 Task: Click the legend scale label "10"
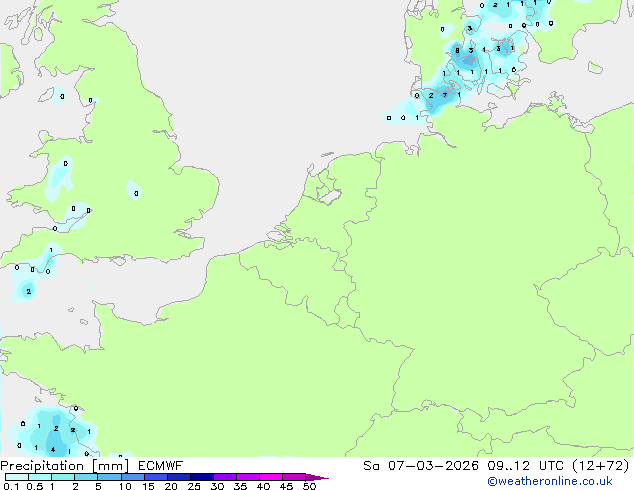(125, 486)
